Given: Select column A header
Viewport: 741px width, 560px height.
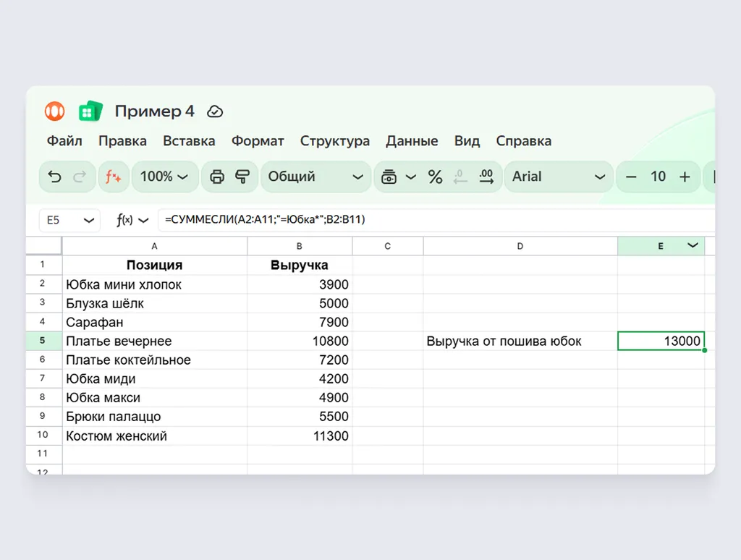Looking at the screenshot, I should click(x=155, y=246).
